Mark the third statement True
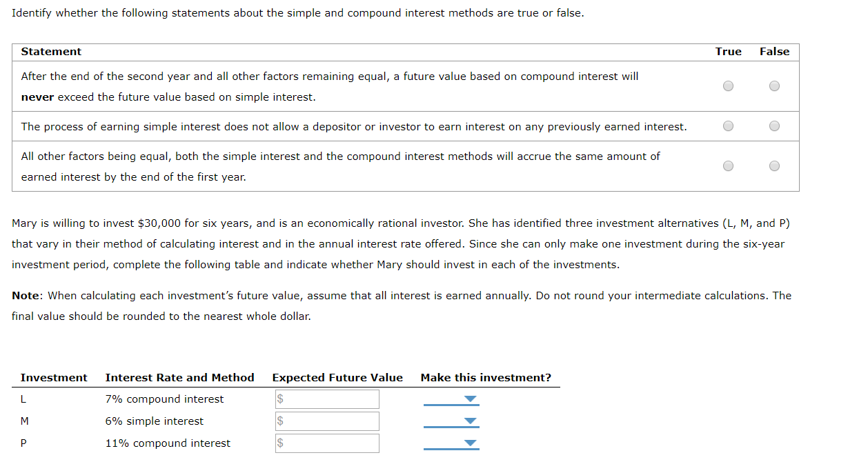This screenshot has width=868, height=473. (727, 165)
